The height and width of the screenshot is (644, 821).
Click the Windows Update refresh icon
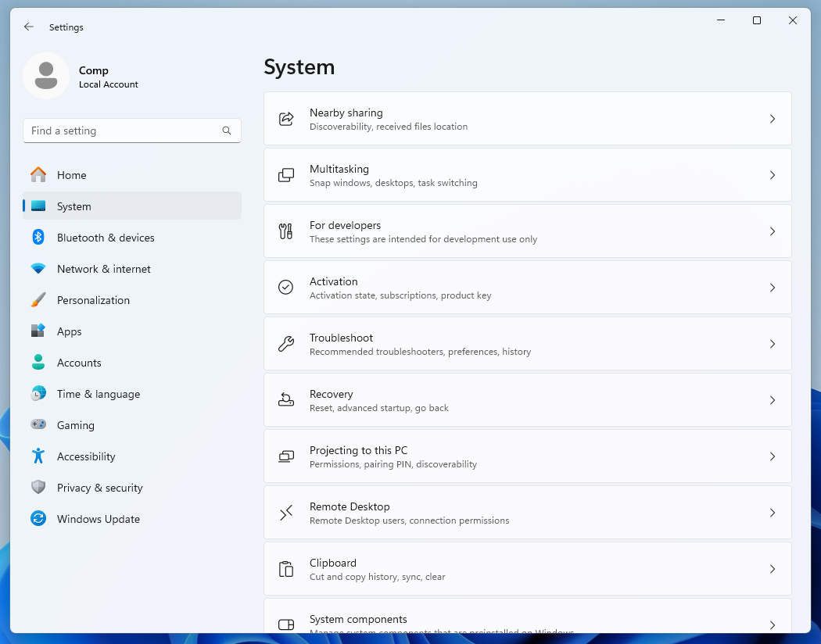pos(38,518)
